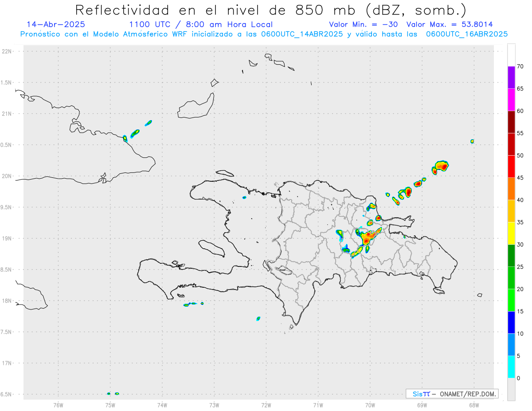Viewport: 532px width, 411px height.
Task: Click the 'SisTT - ONAMET/REP.DOM.' credit box
Action: (x=452, y=394)
